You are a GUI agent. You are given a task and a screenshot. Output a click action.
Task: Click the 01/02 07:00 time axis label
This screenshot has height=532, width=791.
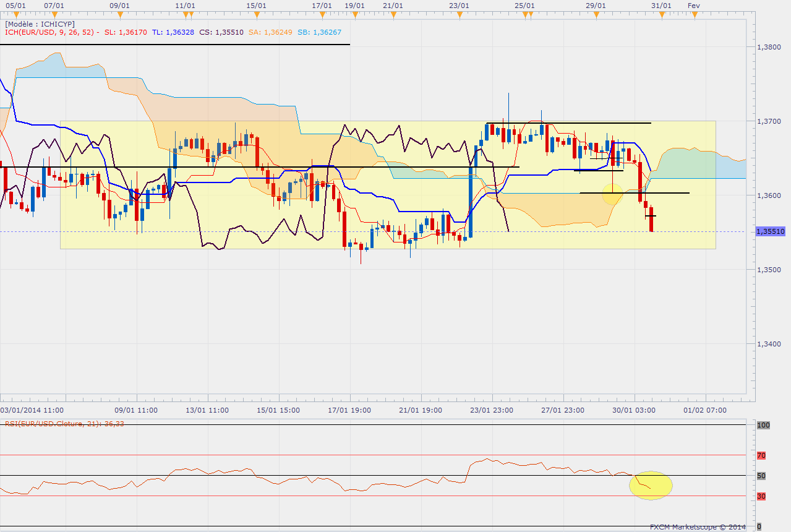click(705, 410)
